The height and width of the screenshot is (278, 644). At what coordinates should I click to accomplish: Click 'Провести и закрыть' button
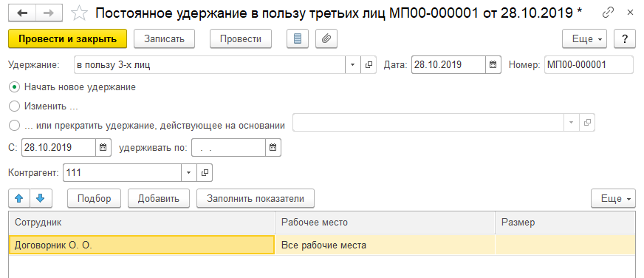tap(68, 39)
